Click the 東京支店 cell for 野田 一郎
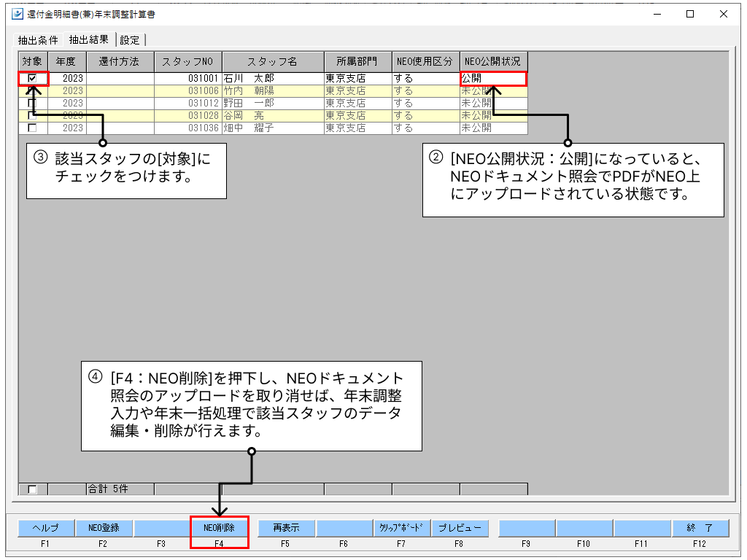747x560 pixels. (357, 103)
